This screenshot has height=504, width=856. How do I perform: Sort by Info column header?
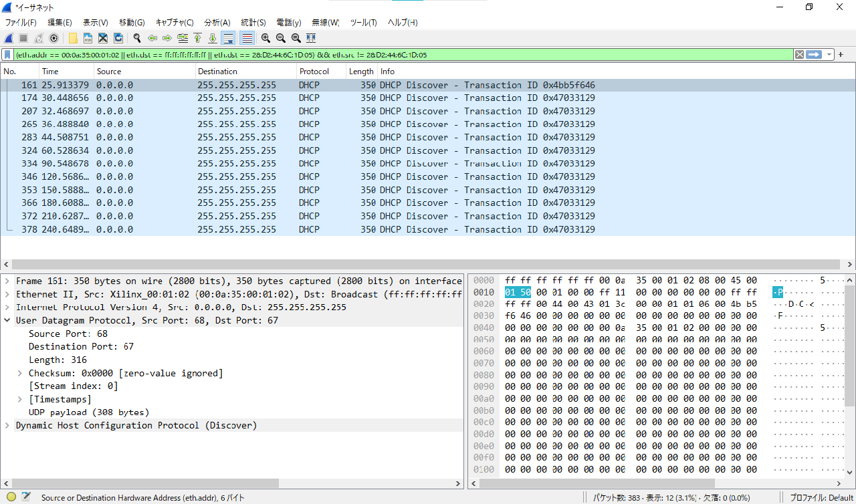pos(615,72)
